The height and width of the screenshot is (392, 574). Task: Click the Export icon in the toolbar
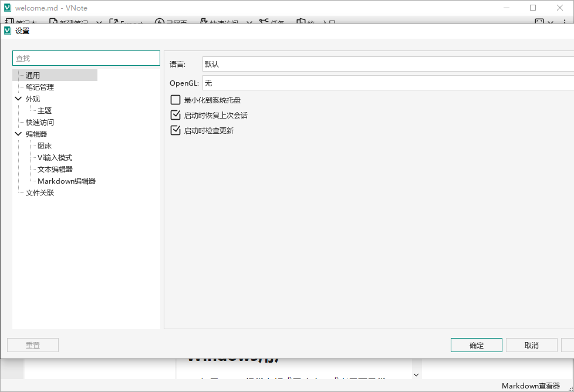tap(114, 22)
